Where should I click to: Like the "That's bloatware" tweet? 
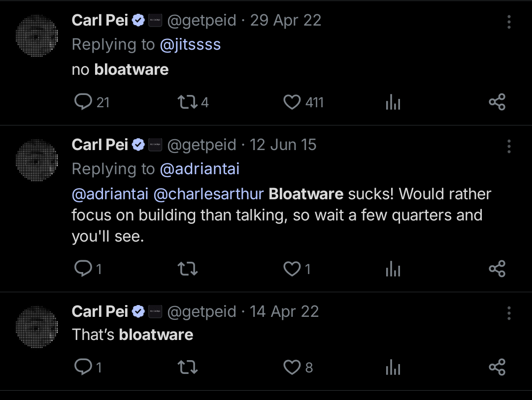[292, 367]
